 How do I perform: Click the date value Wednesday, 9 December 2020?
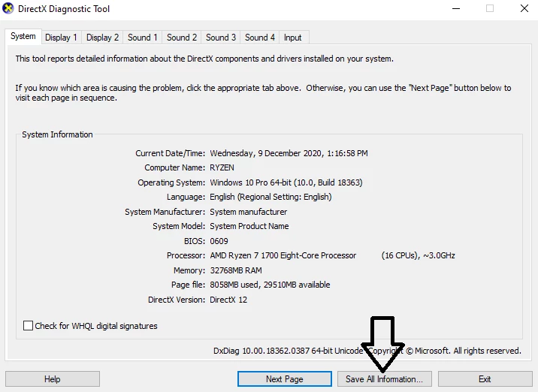point(265,153)
